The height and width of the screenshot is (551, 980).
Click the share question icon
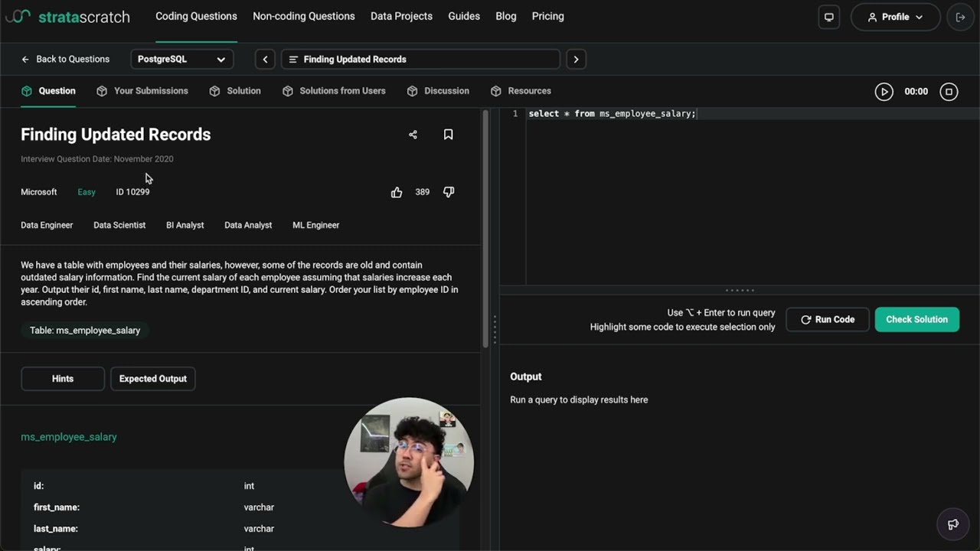pos(413,135)
